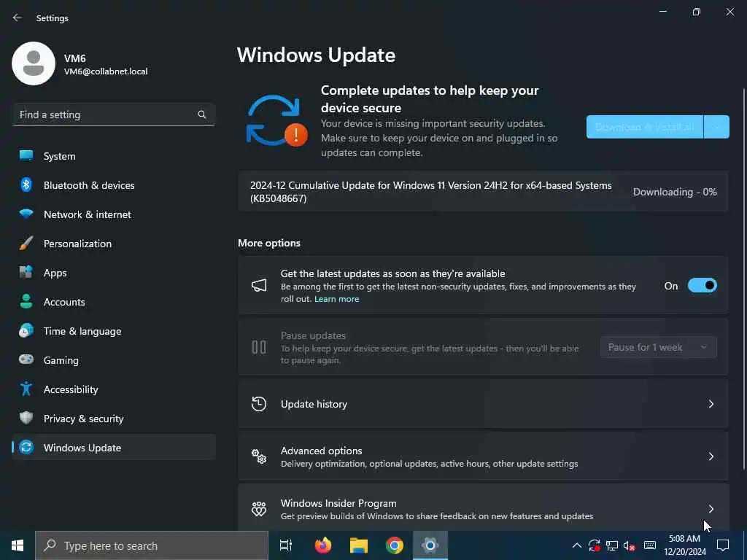Open the notifications action center icon
The height and width of the screenshot is (560, 747).
723,545
